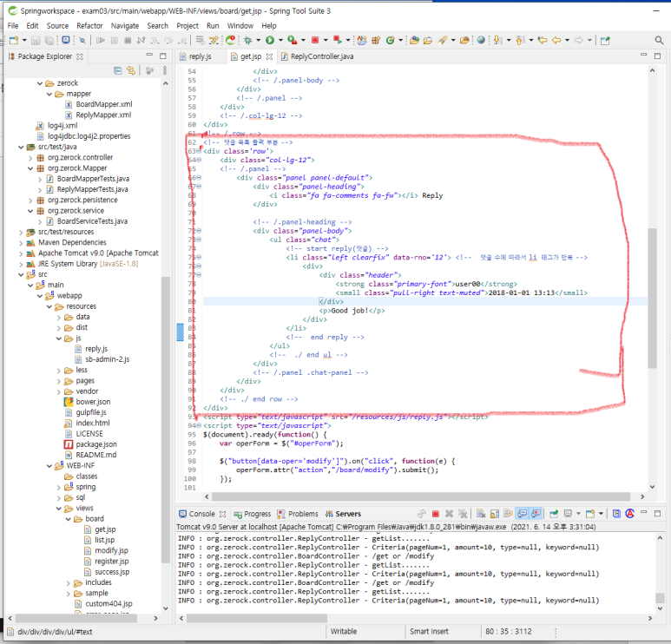Click the Console horizontal scrollbar thumb
Image resolution: width=671 pixels, height=644 pixels.
tap(257, 618)
